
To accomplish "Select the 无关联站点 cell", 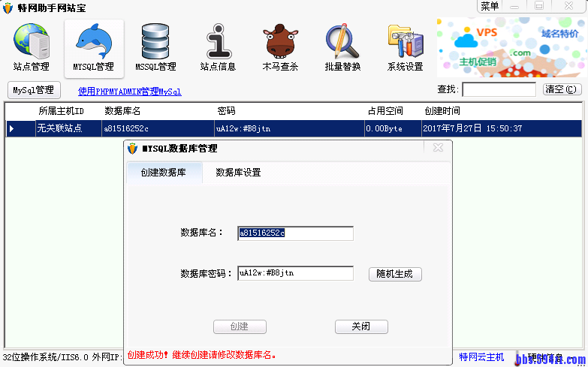I will click(68, 128).
